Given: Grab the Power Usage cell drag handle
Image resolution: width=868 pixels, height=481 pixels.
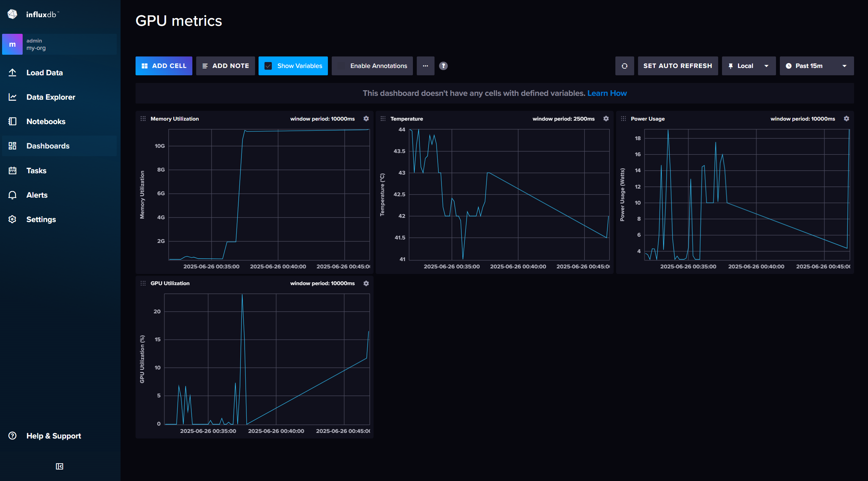Looking at the screenshot, I should 623,119.
